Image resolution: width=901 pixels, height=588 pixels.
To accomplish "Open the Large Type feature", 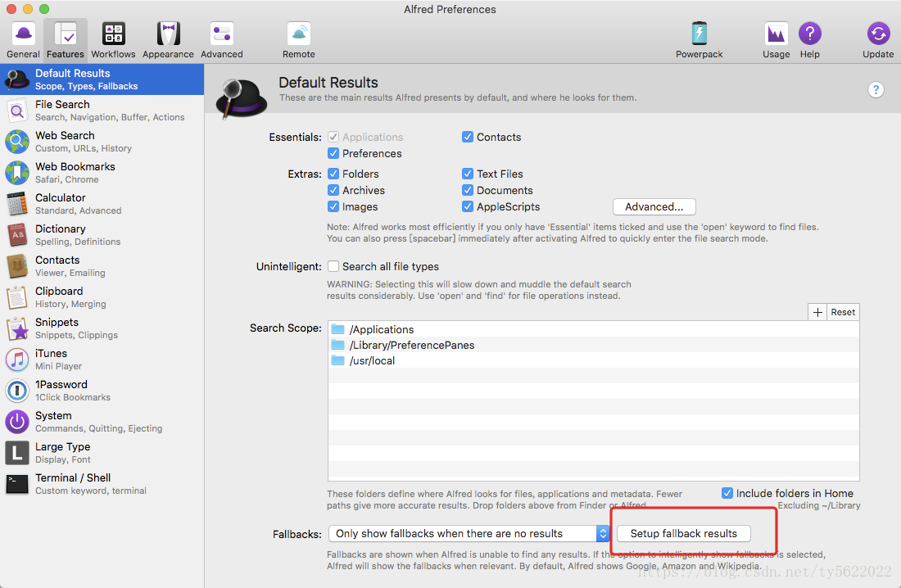I will tap(102, 452).
